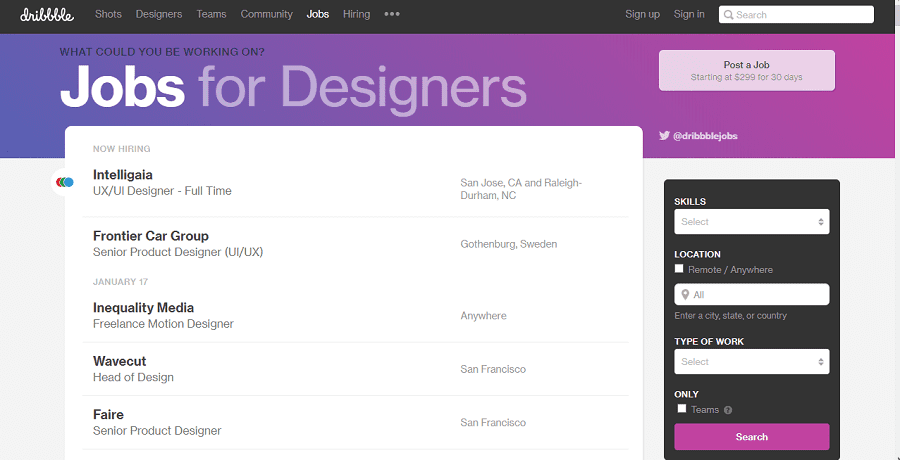Click Wavecut's 'San Francisco' location

tap(493, 369)
